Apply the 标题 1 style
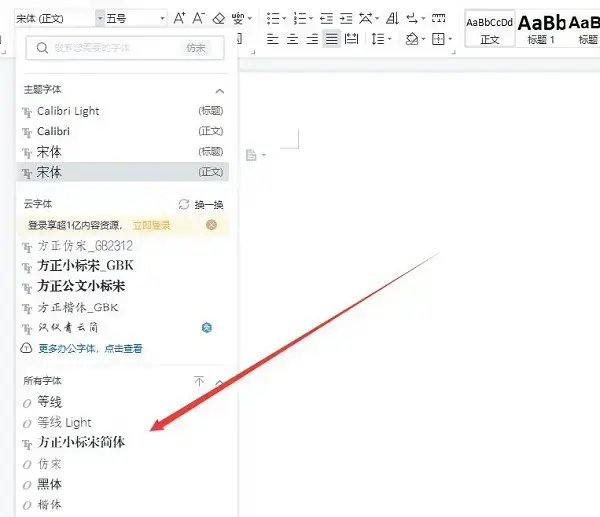 pyautogui.click(x=541, y=29)
